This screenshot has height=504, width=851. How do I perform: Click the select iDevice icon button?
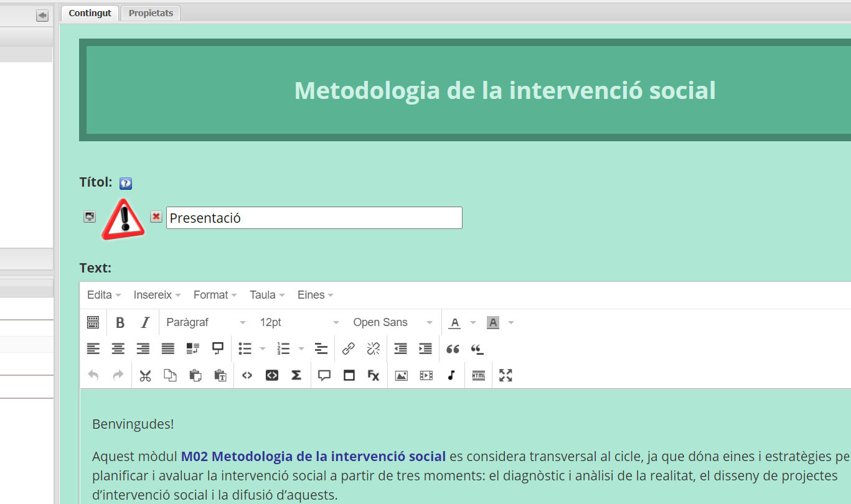(x=90, y=217)
